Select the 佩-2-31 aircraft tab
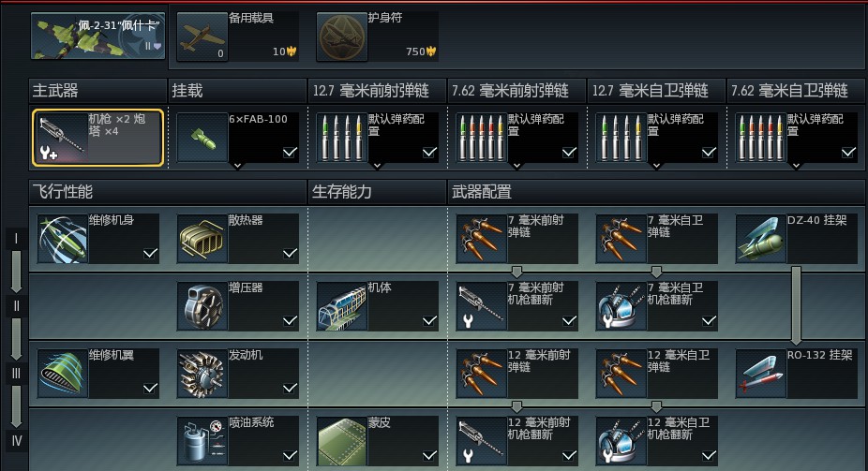The height and width of the screenshot is (471, 868). click(98, 37)
